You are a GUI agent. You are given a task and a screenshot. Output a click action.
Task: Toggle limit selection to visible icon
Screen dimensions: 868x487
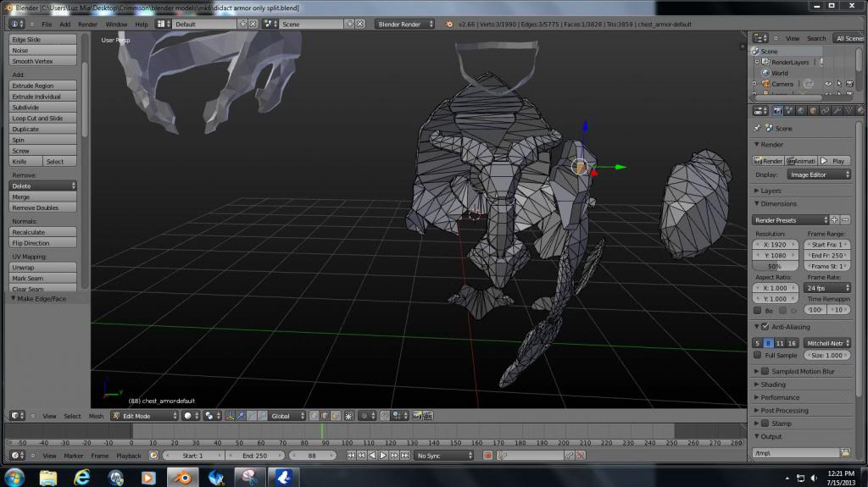[349, 416]
